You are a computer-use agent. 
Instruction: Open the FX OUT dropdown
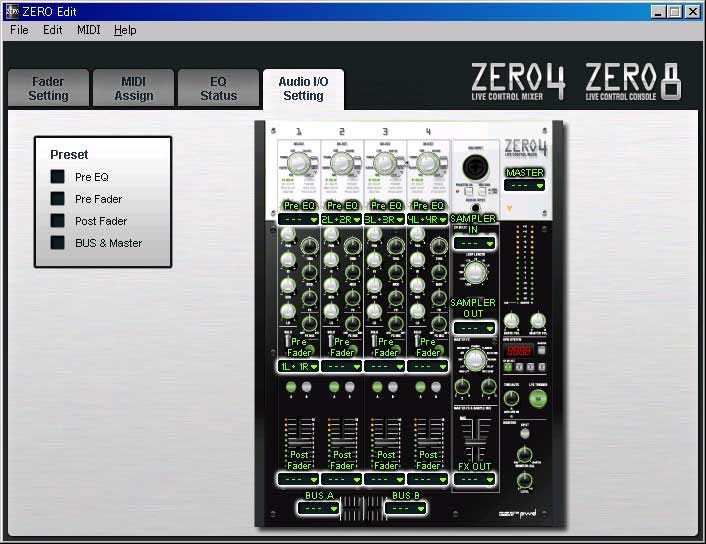click(x=474, y=480)
